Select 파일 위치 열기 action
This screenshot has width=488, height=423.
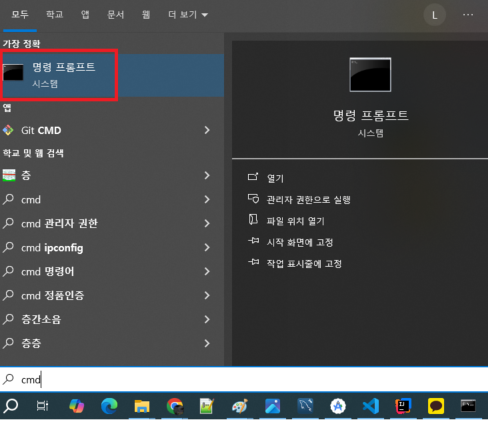(295, 221)
